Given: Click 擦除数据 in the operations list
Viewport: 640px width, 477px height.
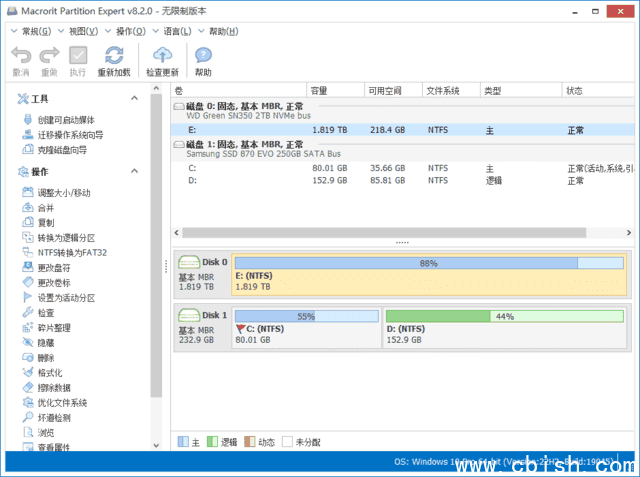Looking at the screenshot, I should pyautogui.click(x=53, y=387).
